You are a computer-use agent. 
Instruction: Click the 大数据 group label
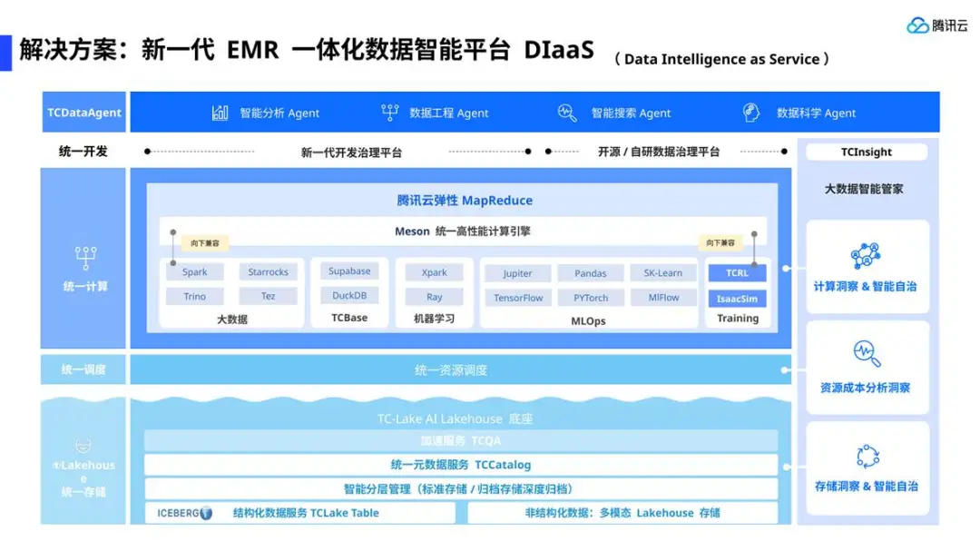[232, 319]
